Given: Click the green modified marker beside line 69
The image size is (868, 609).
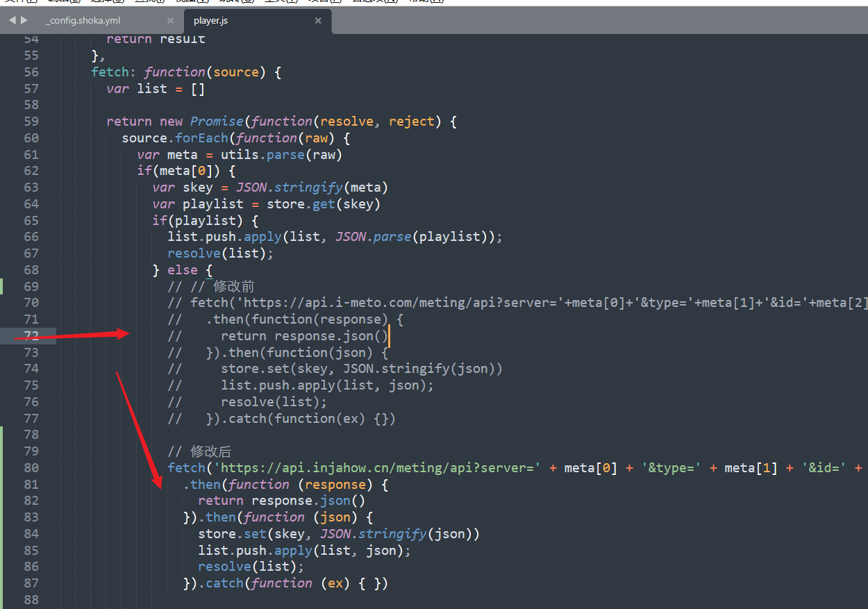Looking at the screenshot, I should [x=2, y=286].
